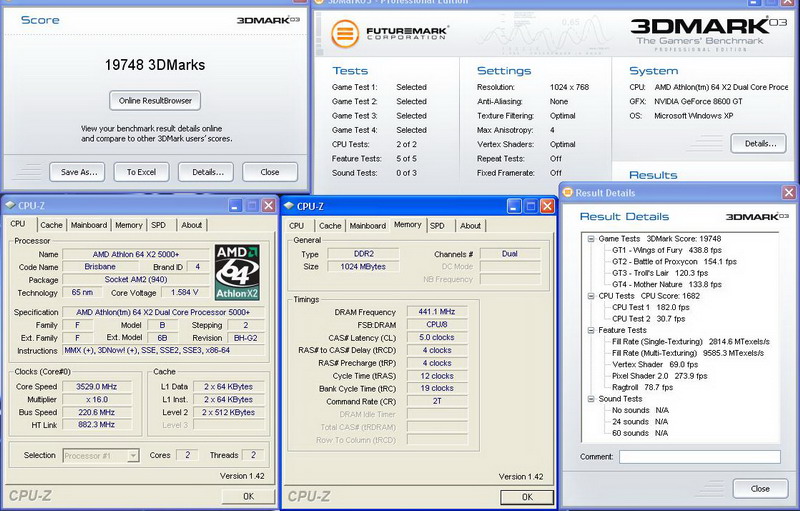Select CPU Test 1 result row

(x=651, y=307)
